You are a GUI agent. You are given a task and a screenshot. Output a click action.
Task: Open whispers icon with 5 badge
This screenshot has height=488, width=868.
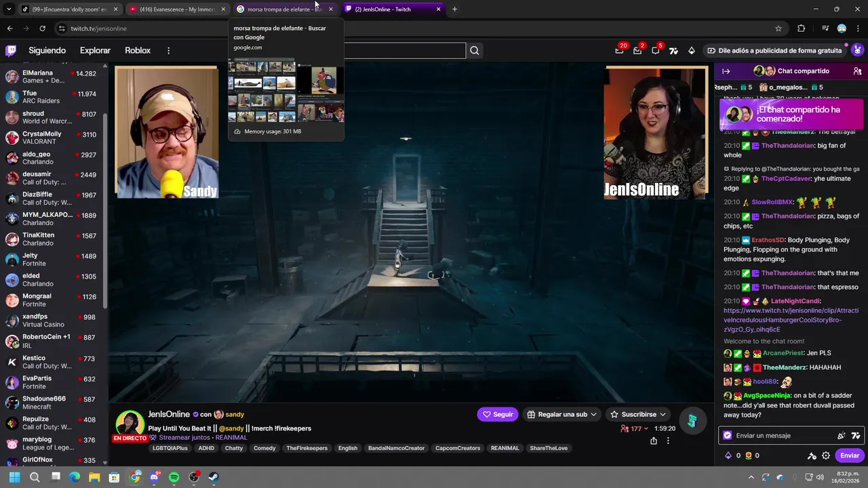[656, 50]
